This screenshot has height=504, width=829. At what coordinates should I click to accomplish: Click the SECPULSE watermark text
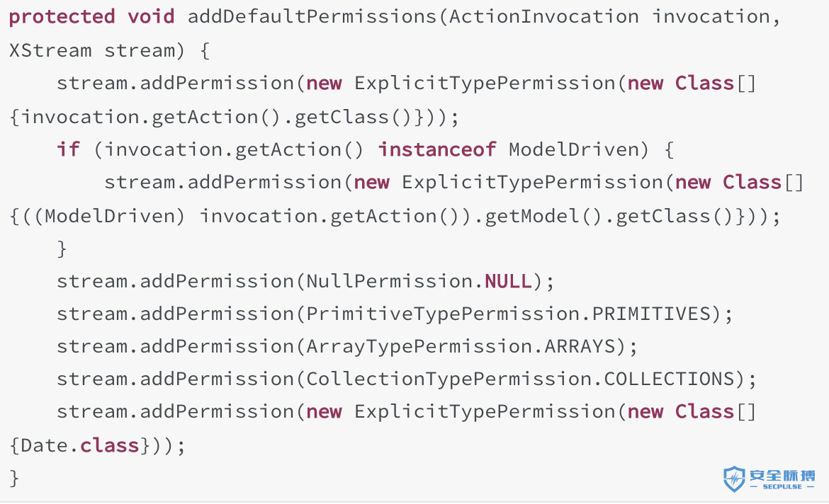coord(782,486)
